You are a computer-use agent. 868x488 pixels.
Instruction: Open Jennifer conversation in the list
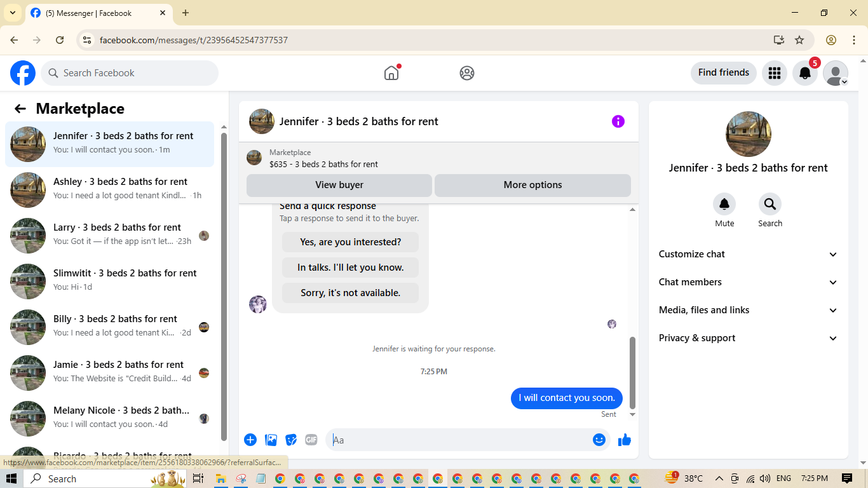(110, 144)
